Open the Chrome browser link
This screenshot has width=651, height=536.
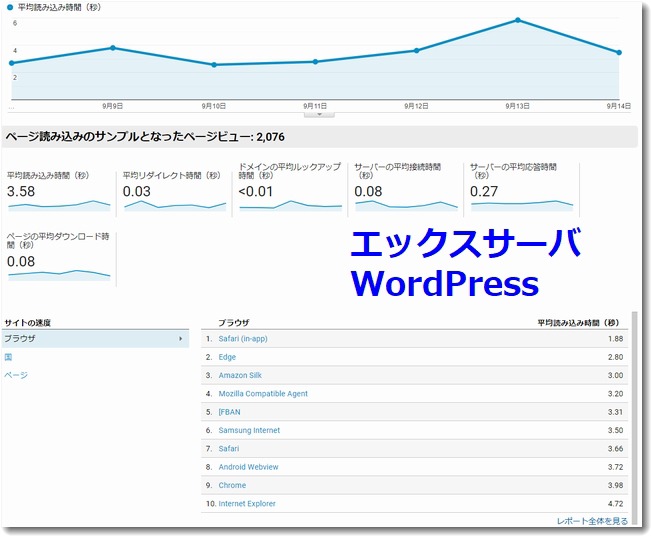click(x=232, y=485)
